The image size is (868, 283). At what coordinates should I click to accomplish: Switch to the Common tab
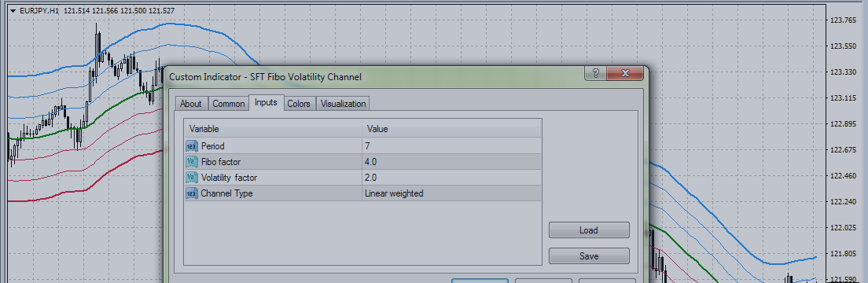[x=229, y=104]
